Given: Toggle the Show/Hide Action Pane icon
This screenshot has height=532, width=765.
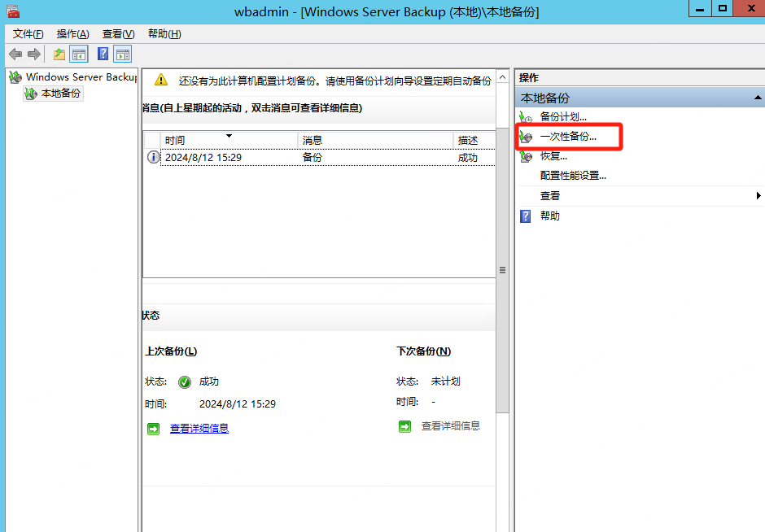Looking at the screenshot, I should click(122, 55).
